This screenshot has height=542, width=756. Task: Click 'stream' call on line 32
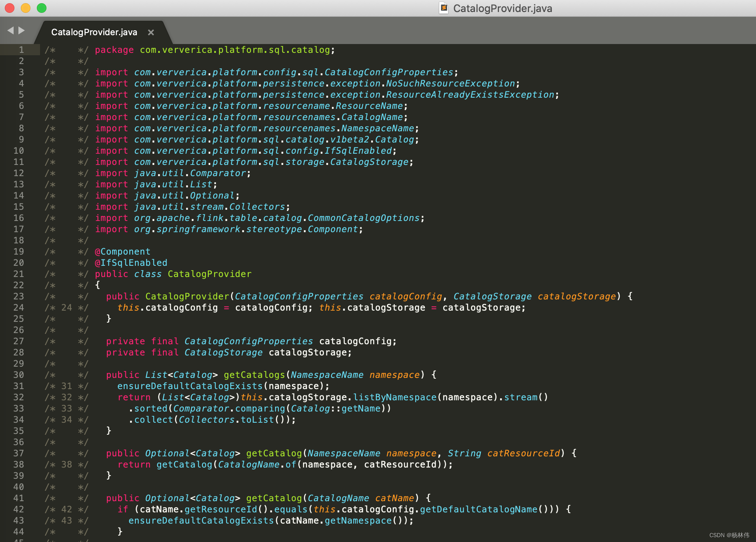point(521,397)
